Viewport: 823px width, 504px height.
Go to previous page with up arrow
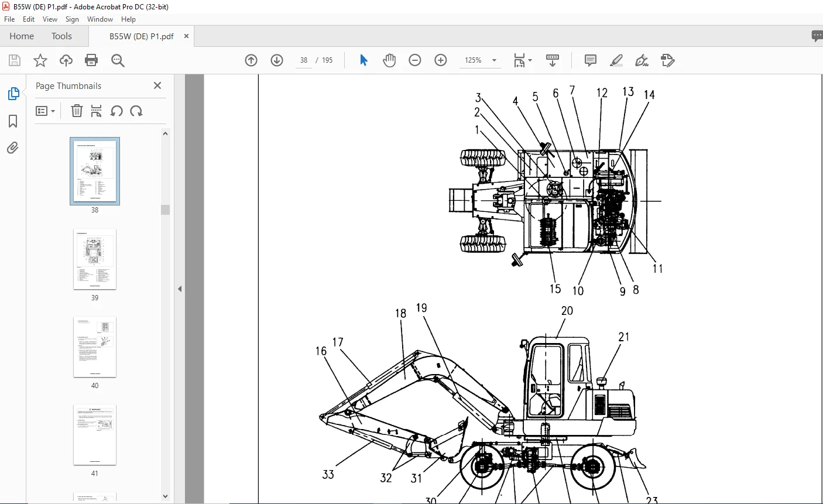coord(251,60)
